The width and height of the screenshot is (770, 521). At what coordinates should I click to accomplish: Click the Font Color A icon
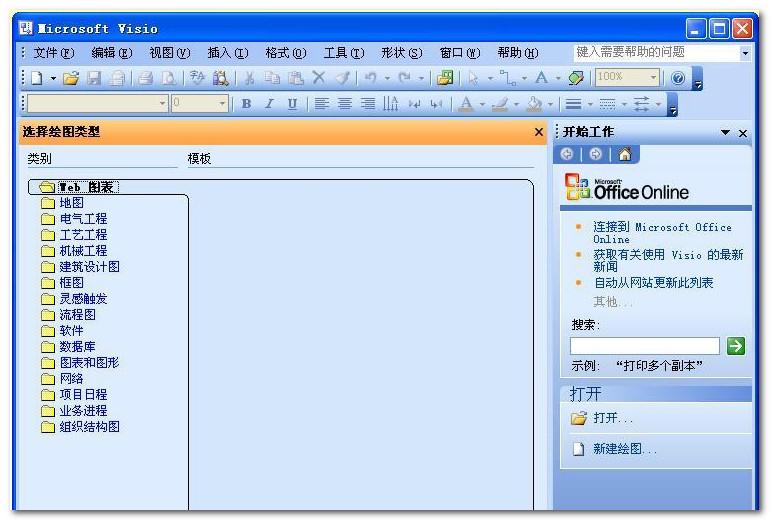coord(466,104)
